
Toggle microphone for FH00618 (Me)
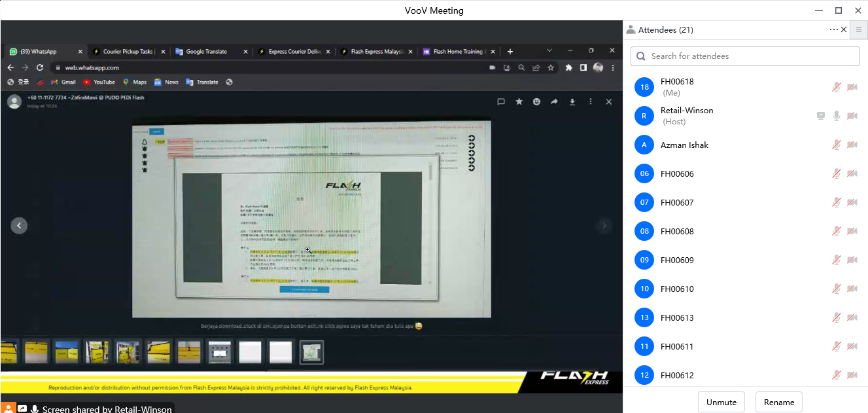[837, 87]
